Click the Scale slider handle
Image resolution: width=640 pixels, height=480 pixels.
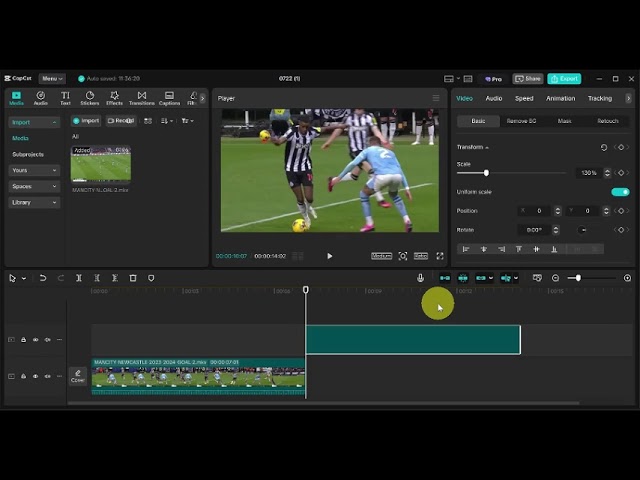(486, 173)
